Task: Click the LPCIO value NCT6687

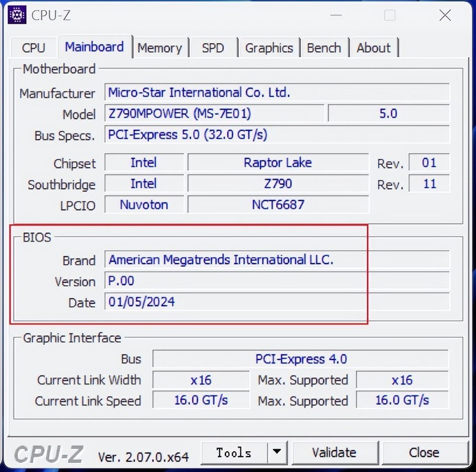Action: click(278, 204)
